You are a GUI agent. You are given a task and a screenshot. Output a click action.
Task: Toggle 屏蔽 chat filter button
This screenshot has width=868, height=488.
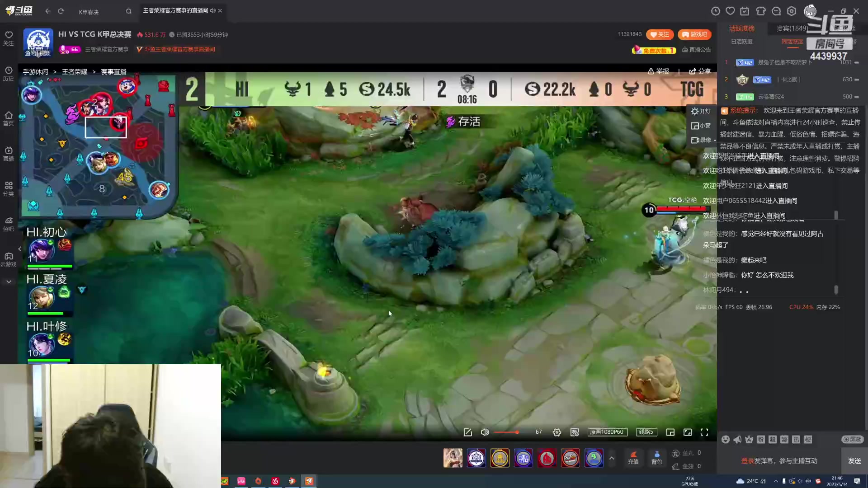[853, 439]
